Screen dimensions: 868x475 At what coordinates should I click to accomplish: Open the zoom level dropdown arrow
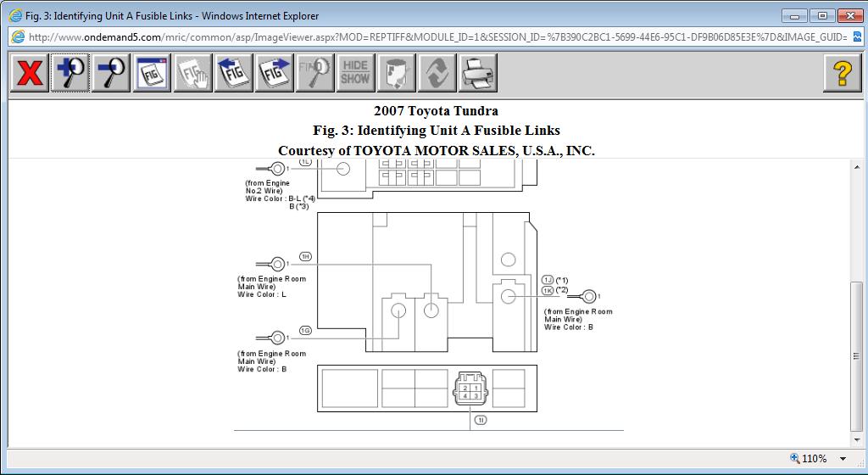(843, 459)
